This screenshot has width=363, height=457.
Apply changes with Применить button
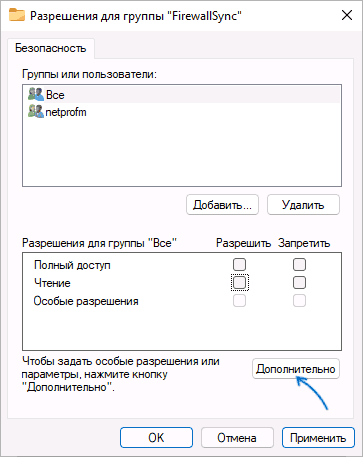(318, 438)
